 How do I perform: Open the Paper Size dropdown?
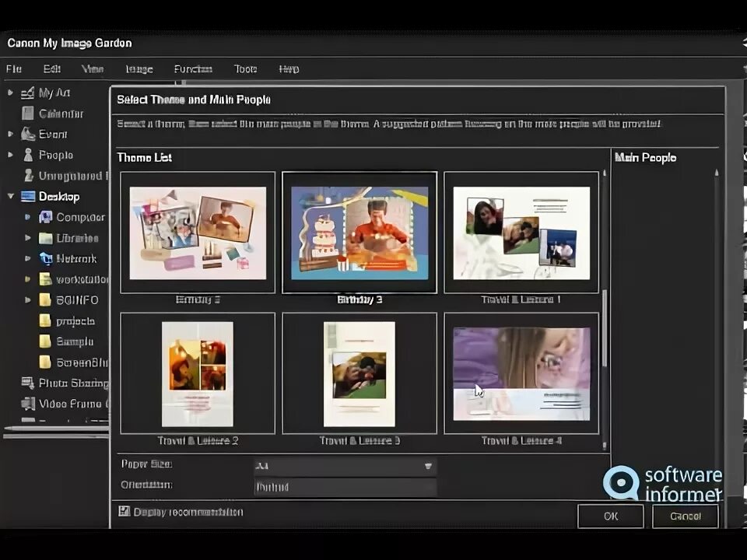(345, 466)
